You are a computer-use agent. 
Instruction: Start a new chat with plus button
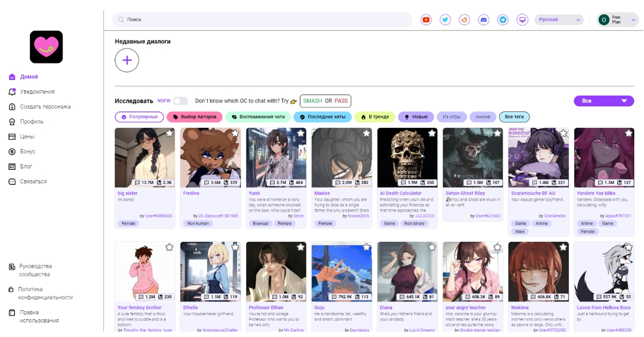[127, 60]
